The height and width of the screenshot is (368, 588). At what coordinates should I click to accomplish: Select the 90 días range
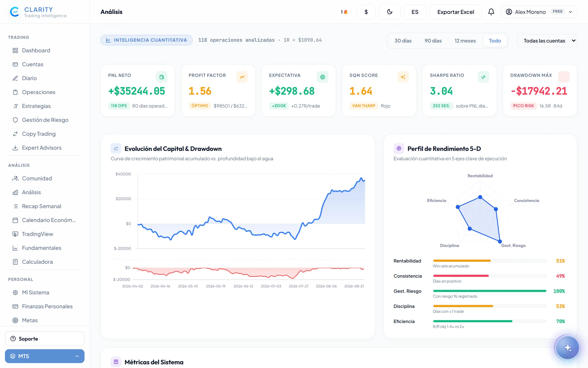coord(433,41)
